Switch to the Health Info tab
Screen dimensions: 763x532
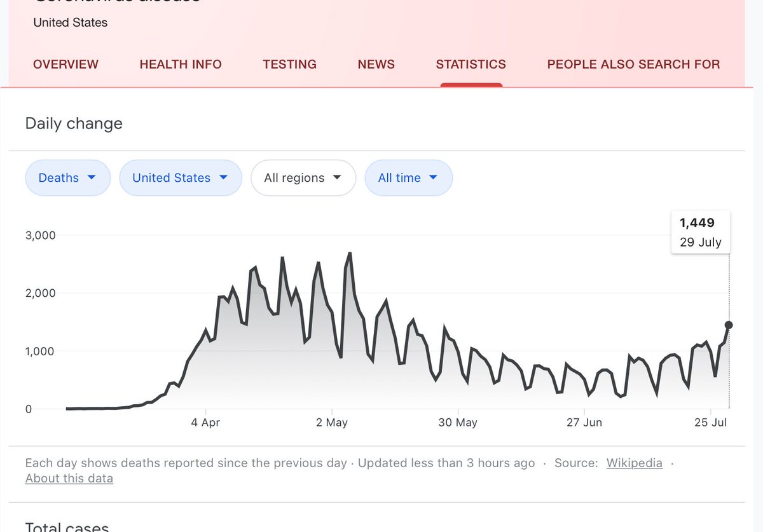coord(181,64)
